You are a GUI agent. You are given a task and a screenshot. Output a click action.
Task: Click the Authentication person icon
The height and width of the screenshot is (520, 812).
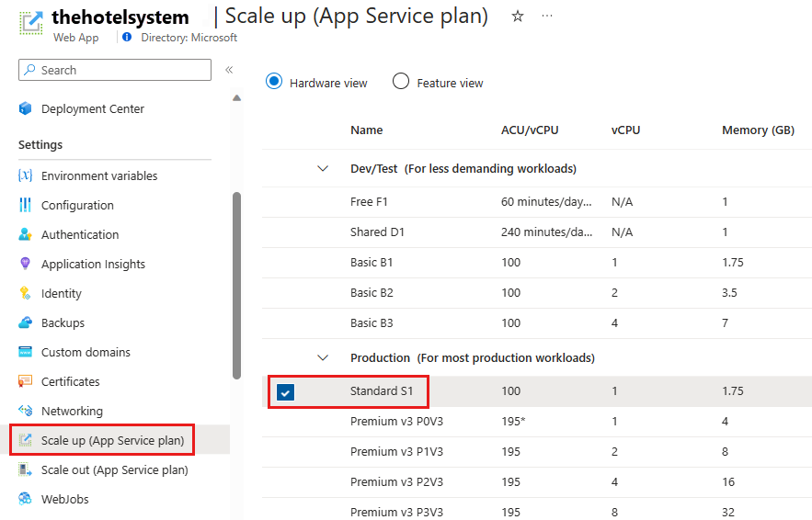(25, 234)
